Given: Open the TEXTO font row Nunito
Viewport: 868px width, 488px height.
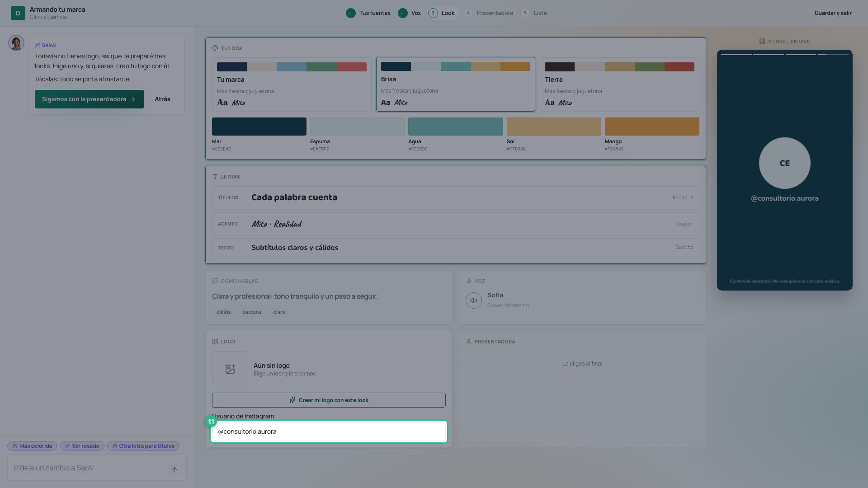Looking at the screenshot, I should click(x=456, y=248).
